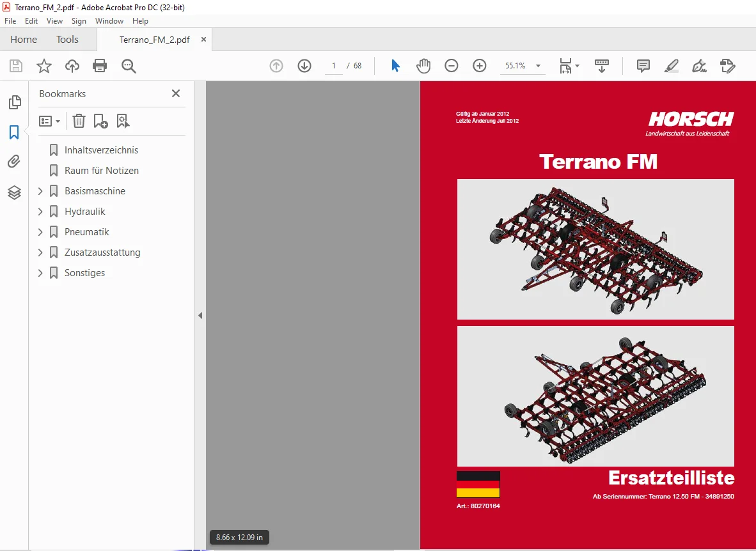Click the Terrano FM title text
This screenshot has width=756, height=551.
pyautogui.click(x=598, y=162)
